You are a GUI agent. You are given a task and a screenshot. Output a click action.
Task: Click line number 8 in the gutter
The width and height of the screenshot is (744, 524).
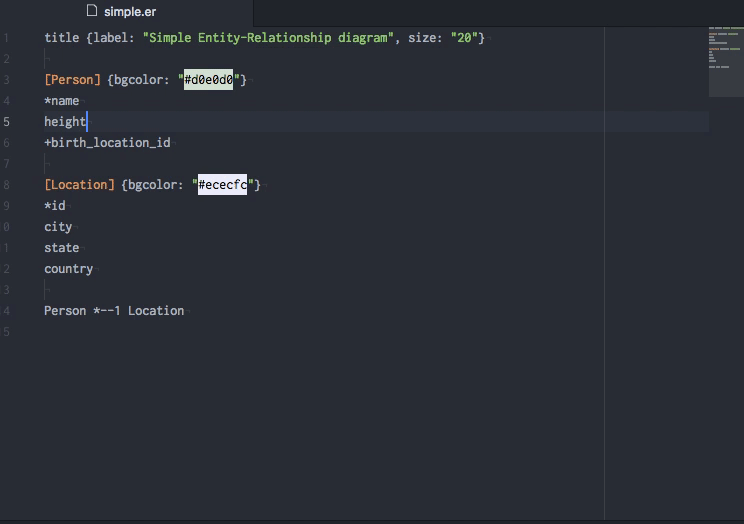pos(7,185)
